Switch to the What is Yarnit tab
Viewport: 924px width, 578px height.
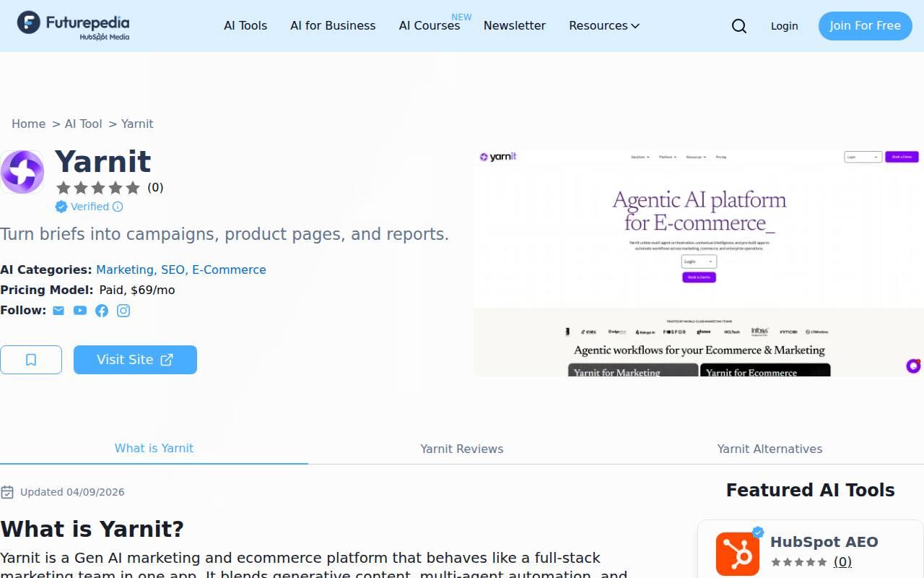click(x=154, y=448)
